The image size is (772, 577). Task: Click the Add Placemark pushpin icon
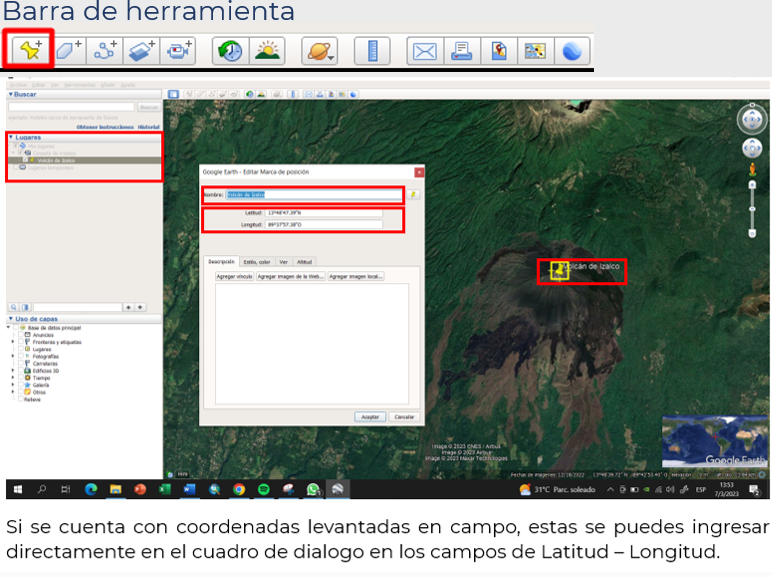[x=27, y=51]
